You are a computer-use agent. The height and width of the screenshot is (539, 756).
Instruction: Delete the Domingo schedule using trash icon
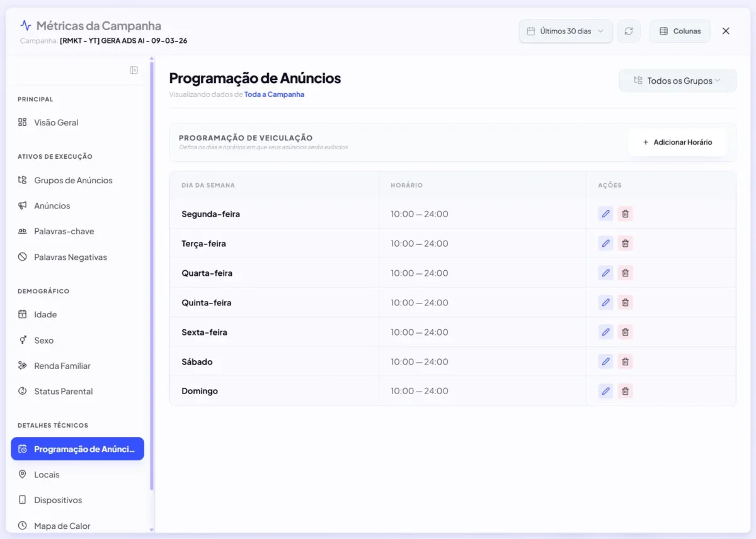(x=625, y=390)
